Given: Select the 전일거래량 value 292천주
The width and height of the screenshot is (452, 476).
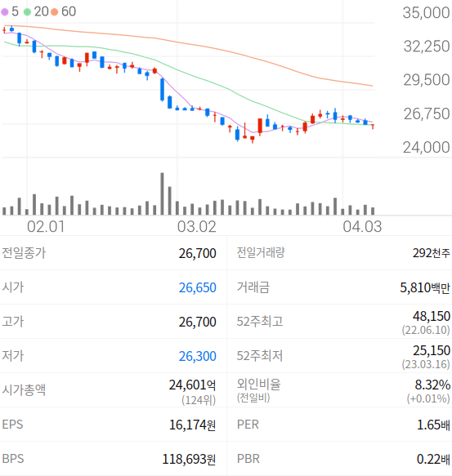Looking at the screenshot, I should (x=431, y=253).
